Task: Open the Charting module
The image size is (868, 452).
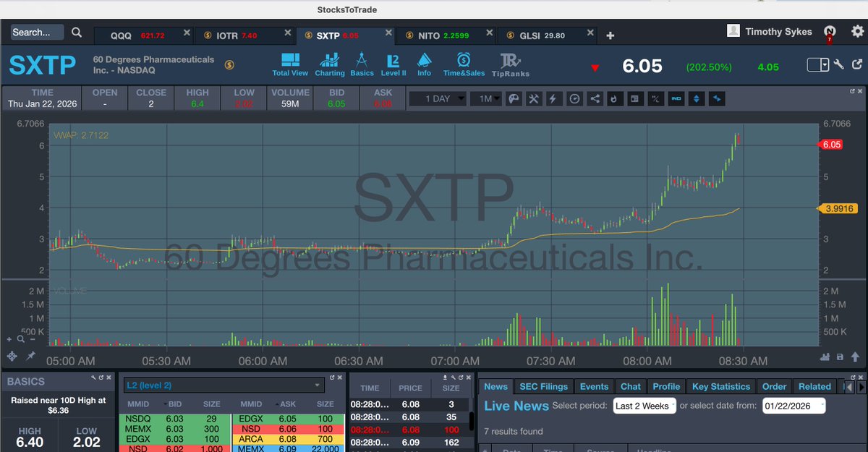Action: click(x=330, y=64)
